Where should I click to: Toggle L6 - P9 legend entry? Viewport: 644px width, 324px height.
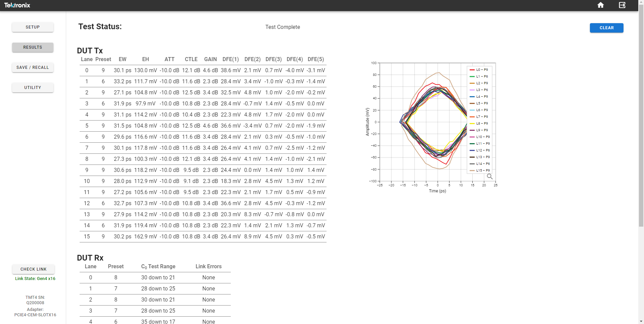[479, 110]
